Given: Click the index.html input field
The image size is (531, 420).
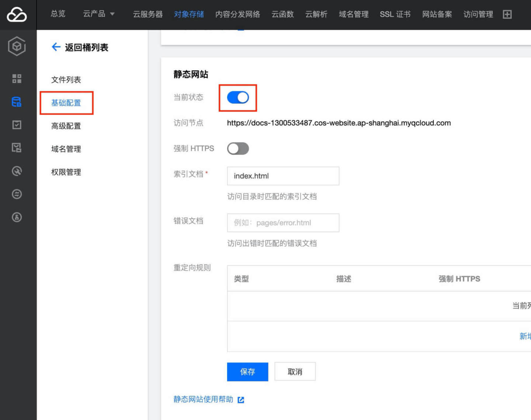Looking at the screenshot, I should coord(283,176).
